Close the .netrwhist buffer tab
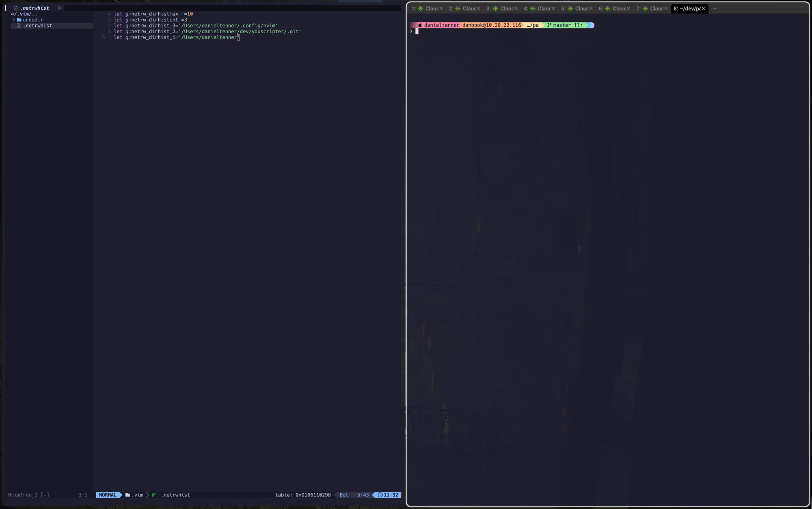 tap(59, 8)
